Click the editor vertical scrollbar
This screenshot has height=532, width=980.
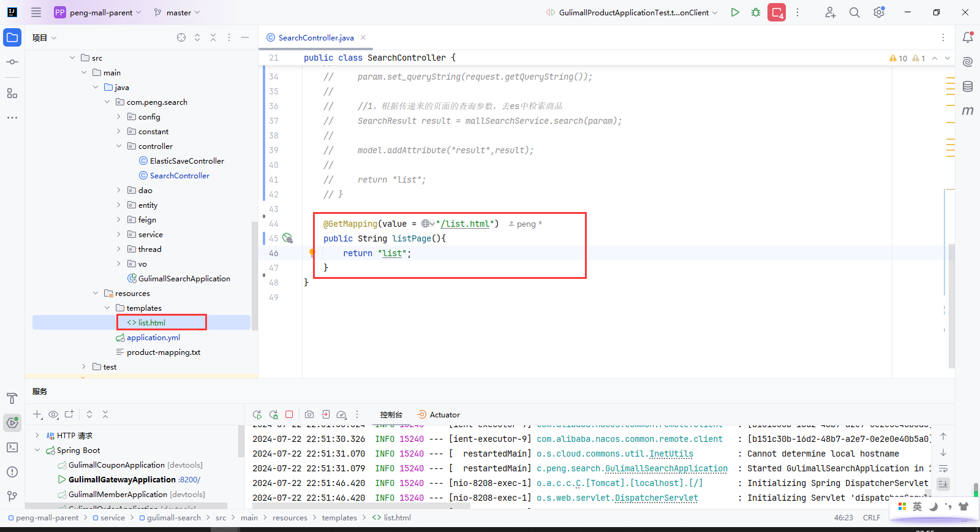(x=952, y=305)
